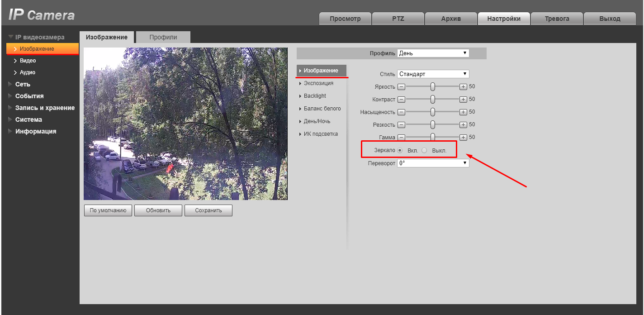Disable mirror with the Выкл. radio button
Screen dimensions: 644x315
[424, 150]
